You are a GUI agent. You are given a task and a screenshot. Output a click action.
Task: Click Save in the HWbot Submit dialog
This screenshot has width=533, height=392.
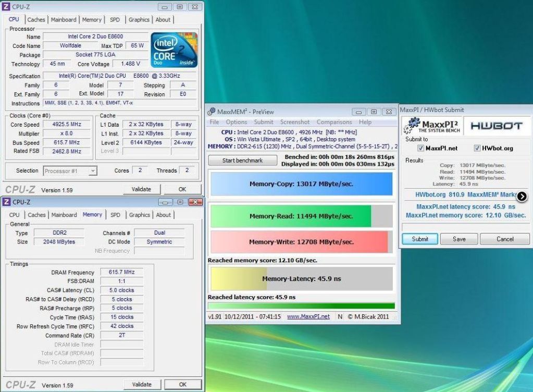tap(459, 239)
